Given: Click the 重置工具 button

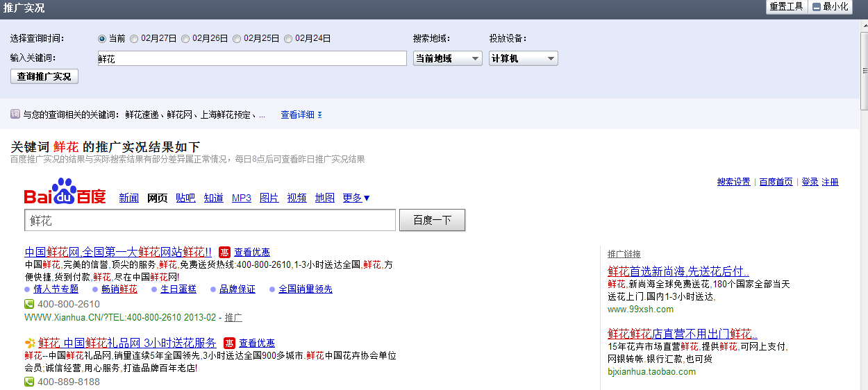Looking at the screenshot, I should (786, 7).
